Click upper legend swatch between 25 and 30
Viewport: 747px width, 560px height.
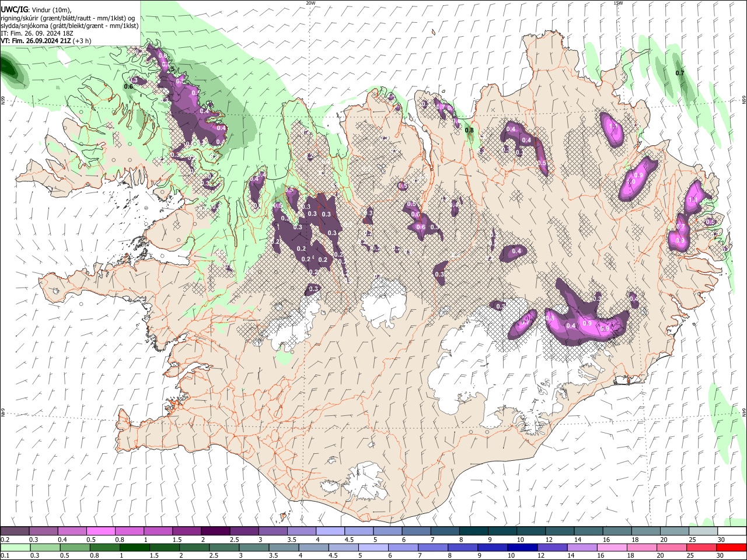click(703, 531)
